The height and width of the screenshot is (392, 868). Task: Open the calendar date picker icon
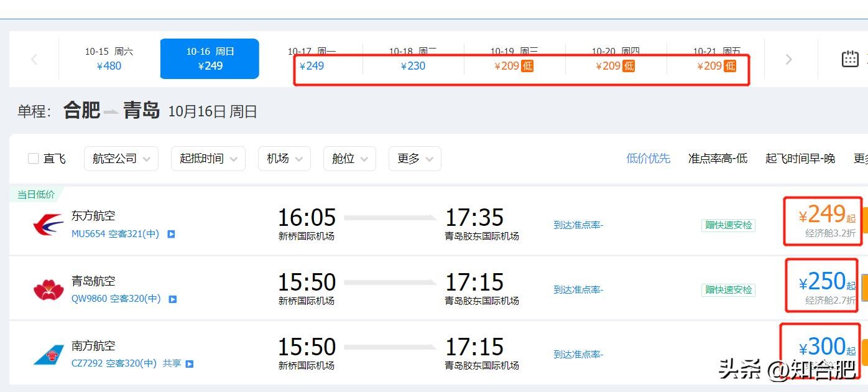tap(850, 58)
